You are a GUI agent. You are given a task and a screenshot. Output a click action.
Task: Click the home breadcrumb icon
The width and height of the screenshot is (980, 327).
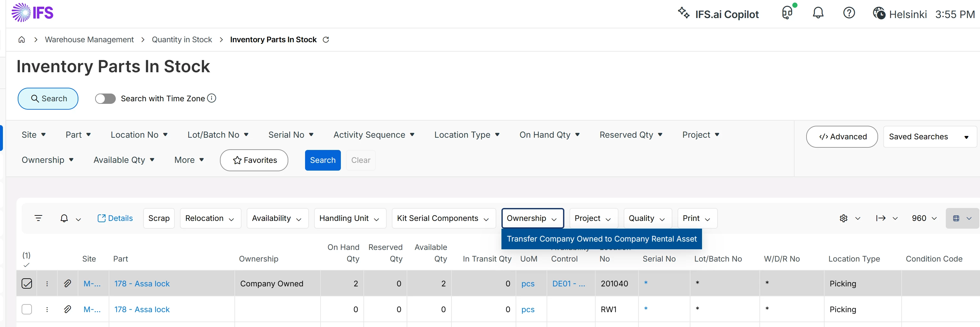tap(22, 40)
